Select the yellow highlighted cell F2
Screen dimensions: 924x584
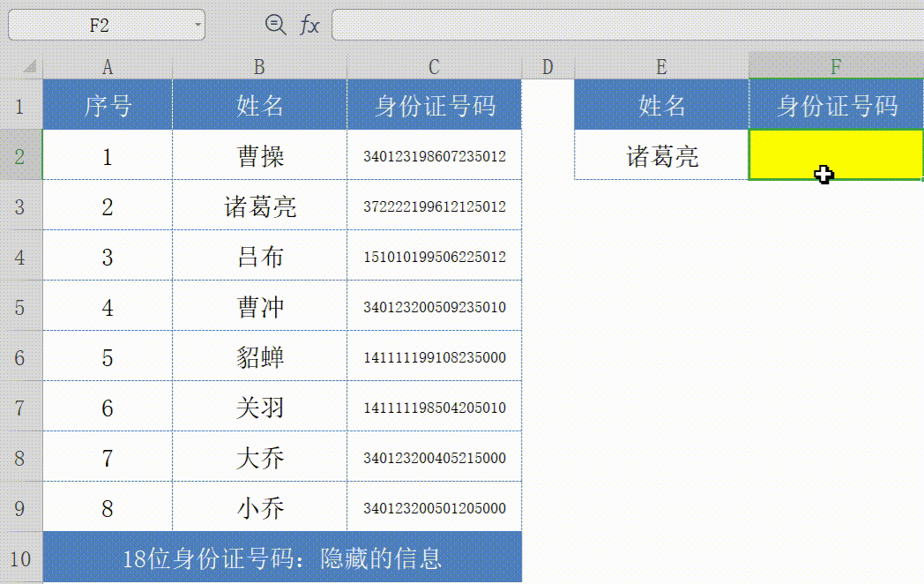click(835, 156)
